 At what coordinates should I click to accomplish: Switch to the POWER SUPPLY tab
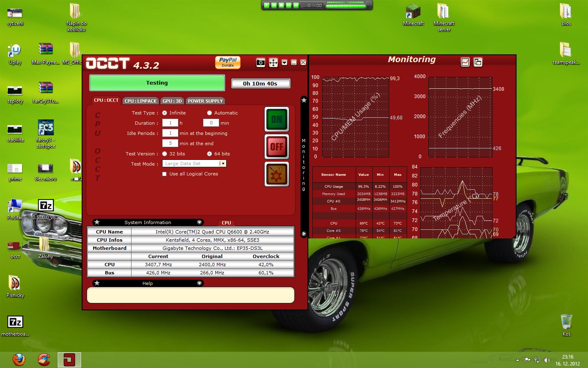[205, 101]
